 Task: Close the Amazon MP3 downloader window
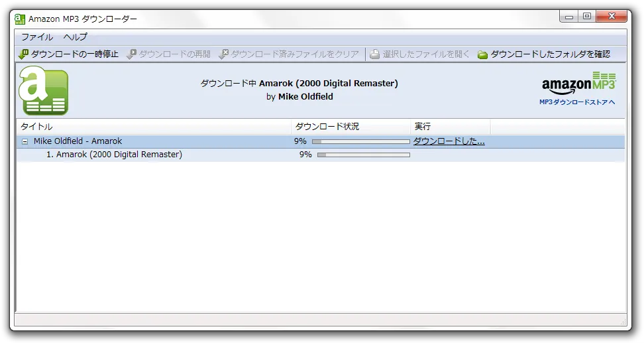click(612, 17)
